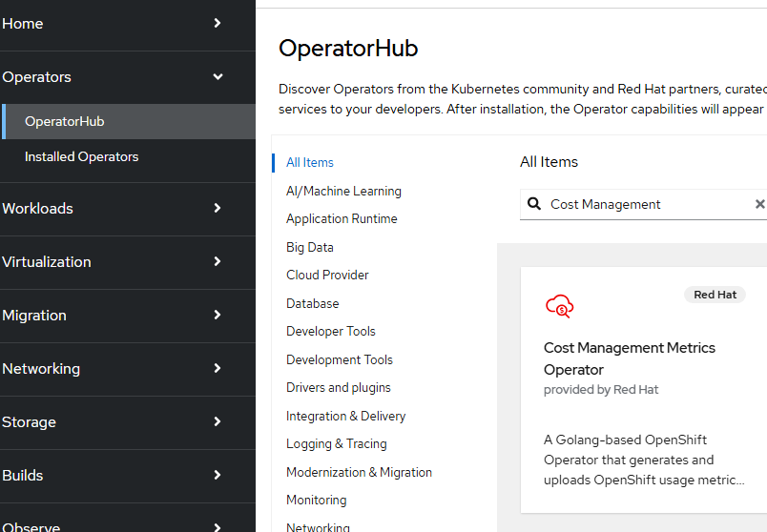The image size is (767, 532).
Task: Filter by Application Runtime category
Action: coord(342,218)
